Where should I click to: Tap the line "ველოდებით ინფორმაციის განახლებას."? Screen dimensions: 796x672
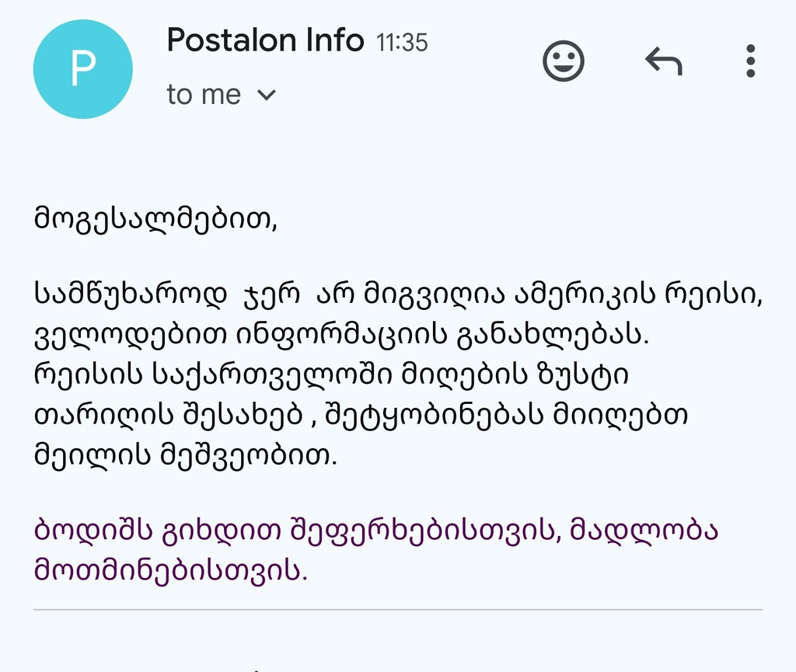point(342,335)
